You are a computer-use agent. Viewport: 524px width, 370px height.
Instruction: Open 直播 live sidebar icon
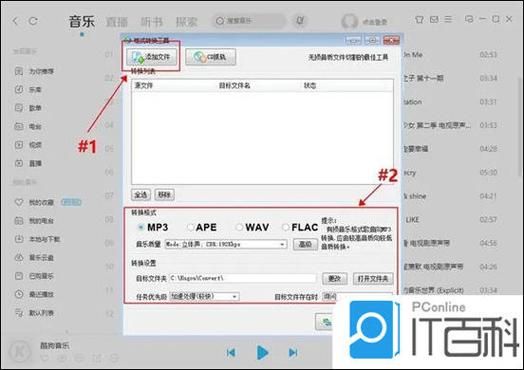19,163
